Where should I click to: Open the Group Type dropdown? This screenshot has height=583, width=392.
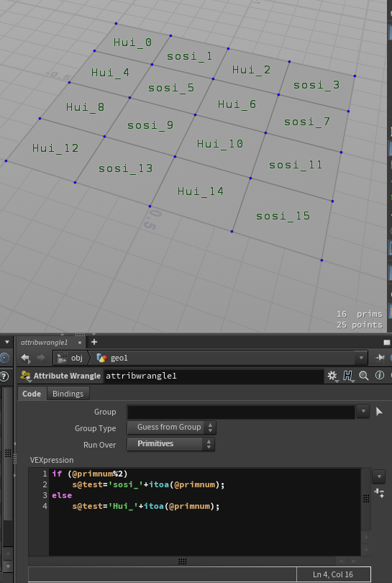coord(171,428)
